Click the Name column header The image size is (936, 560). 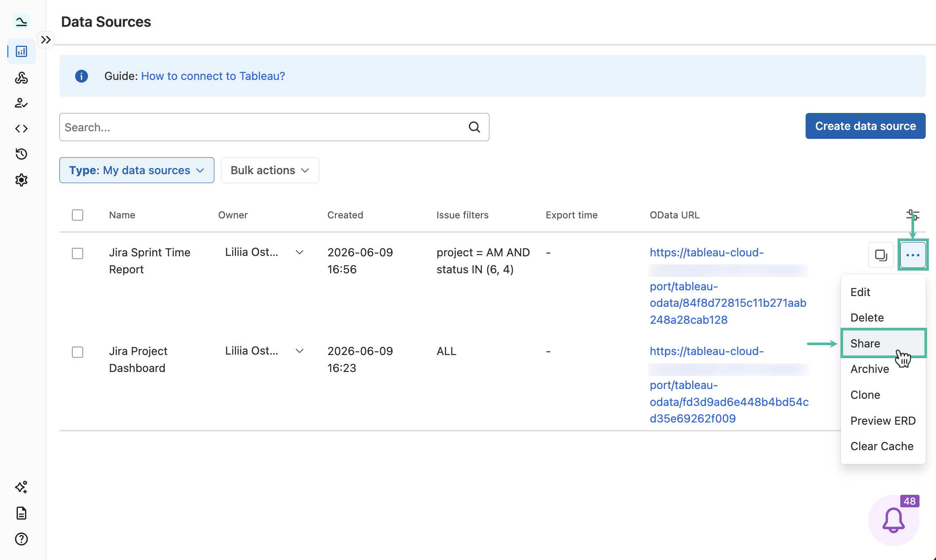(122, 215)
